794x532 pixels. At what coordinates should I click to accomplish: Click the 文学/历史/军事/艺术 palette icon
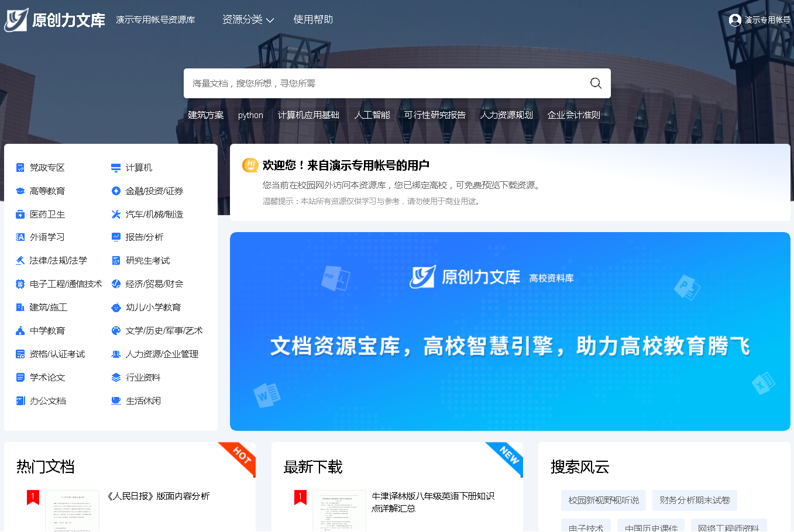click(116, 331)
